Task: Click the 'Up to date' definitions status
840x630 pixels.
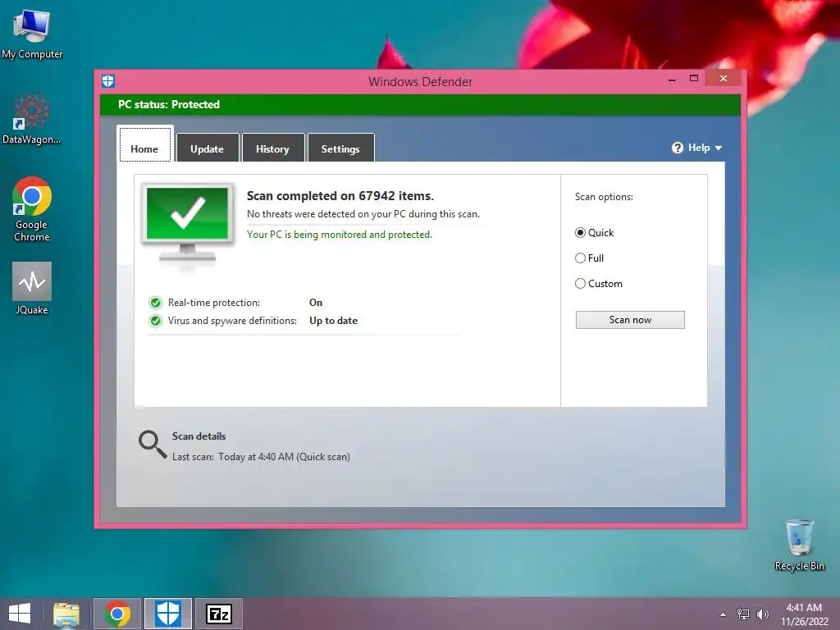Action: (x=333, y=321)
